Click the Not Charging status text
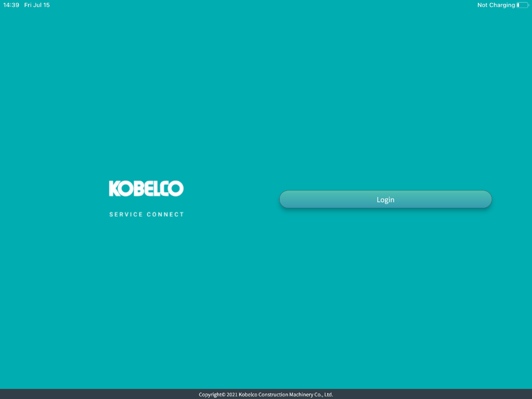532x399 pixels. [x=496, y=5]
